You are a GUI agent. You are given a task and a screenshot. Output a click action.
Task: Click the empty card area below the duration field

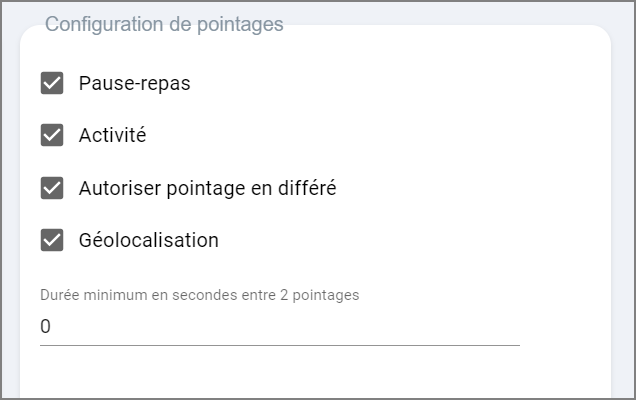300,375
